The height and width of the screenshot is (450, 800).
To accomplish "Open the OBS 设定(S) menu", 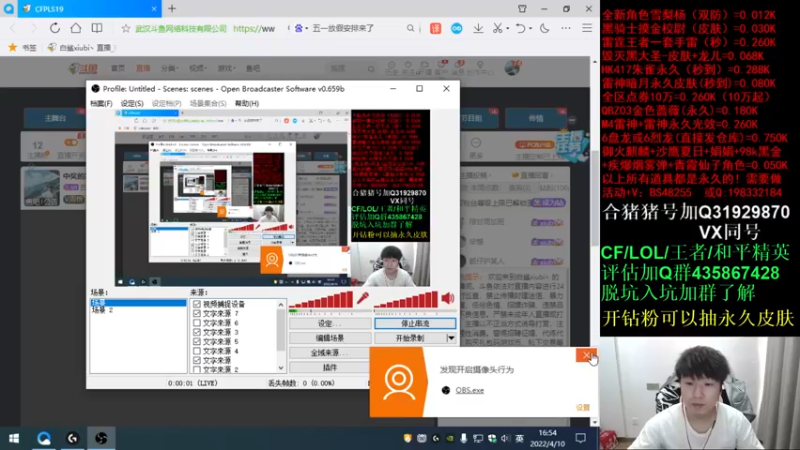I will click(x=132, y=103).
